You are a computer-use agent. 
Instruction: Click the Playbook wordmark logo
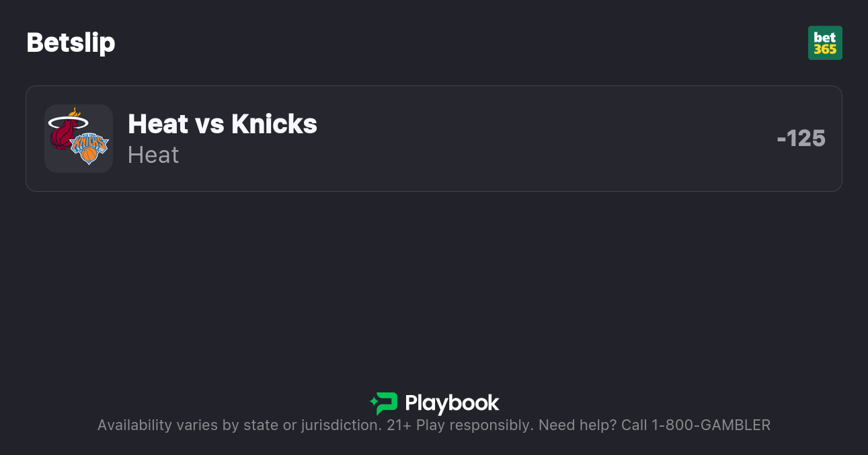[452, 404]
